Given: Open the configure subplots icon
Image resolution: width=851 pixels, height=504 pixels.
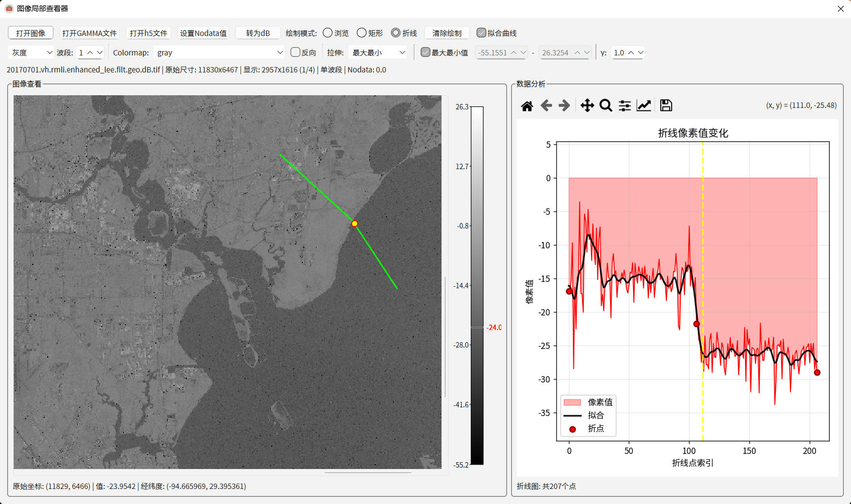Looking at the screenshot, I should [625, 106].
